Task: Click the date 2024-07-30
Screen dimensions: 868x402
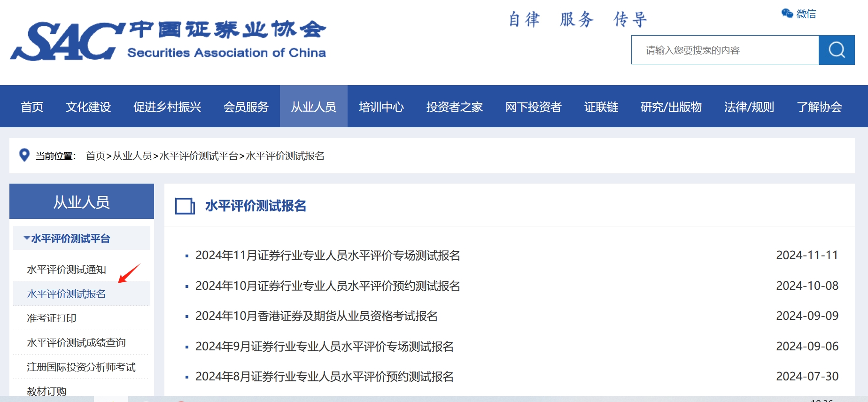Action: coord(807,377)
